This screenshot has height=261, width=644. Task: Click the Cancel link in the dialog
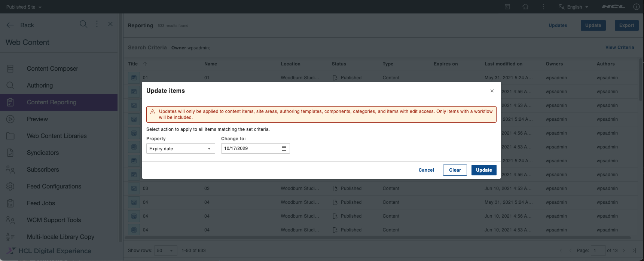(x=426, y=170)
